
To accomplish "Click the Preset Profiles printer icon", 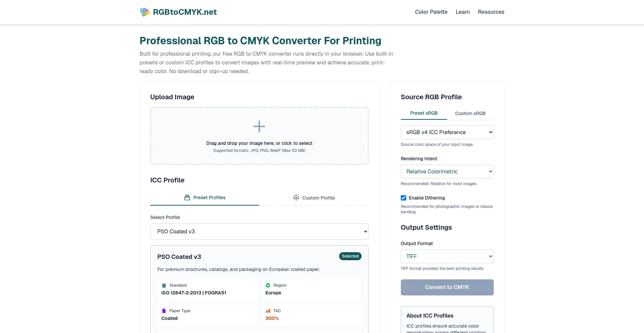I will tap(187, 198).
